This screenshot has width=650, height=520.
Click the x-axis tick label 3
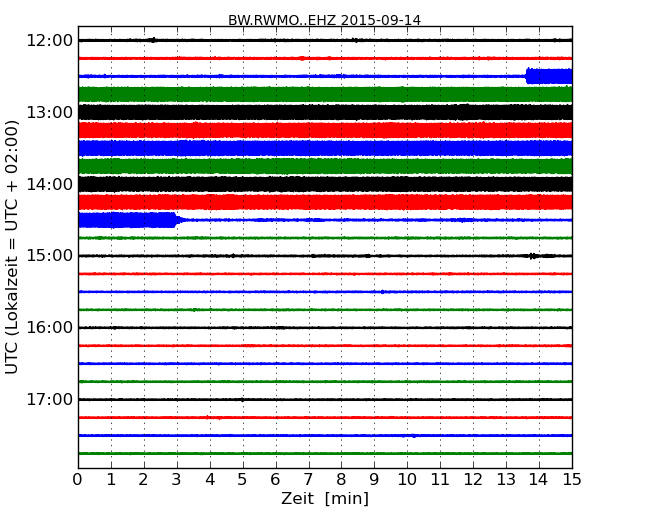[177, 480]
